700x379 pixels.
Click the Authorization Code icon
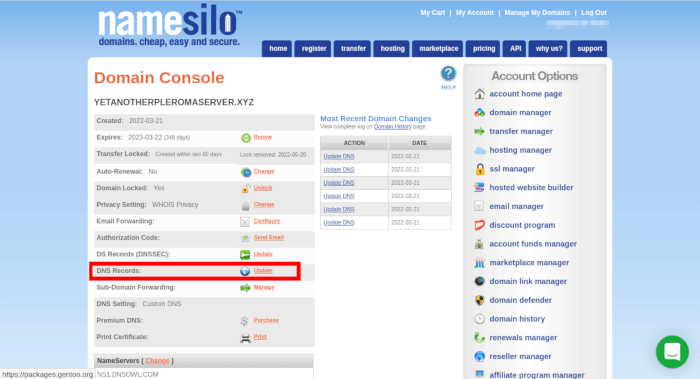click(245, 238)
